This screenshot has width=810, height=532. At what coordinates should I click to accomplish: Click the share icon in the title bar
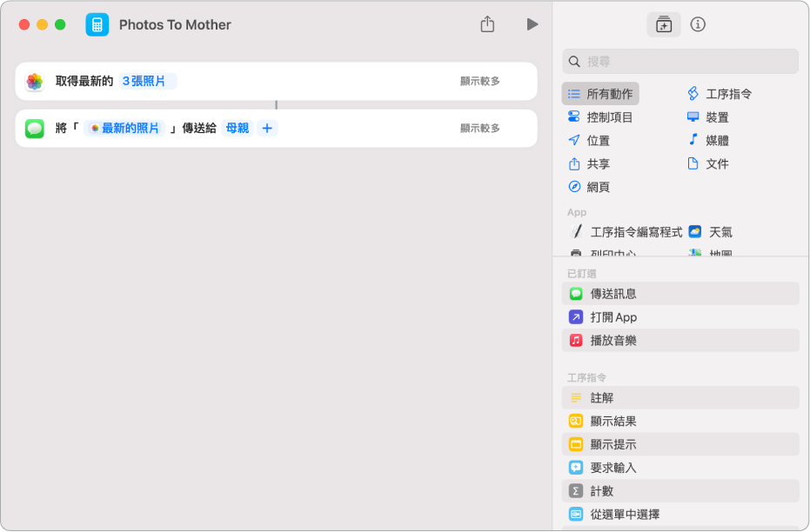[487, 23]
